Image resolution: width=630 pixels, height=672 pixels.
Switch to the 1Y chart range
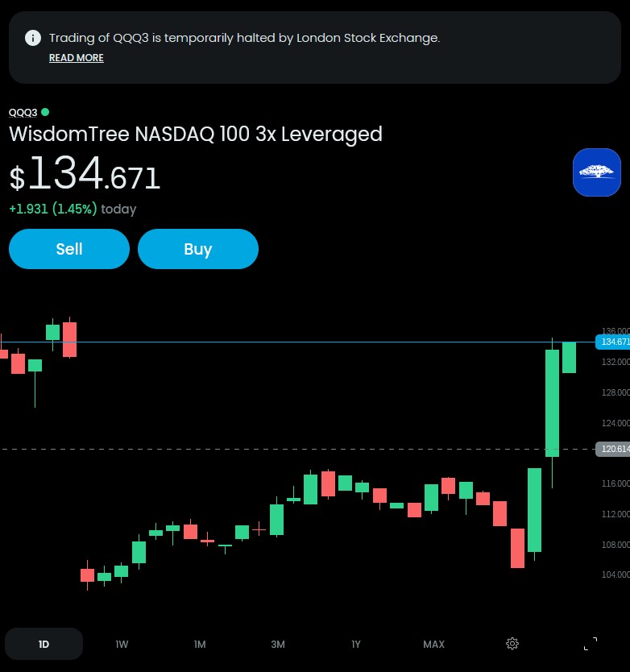(356, 644)
